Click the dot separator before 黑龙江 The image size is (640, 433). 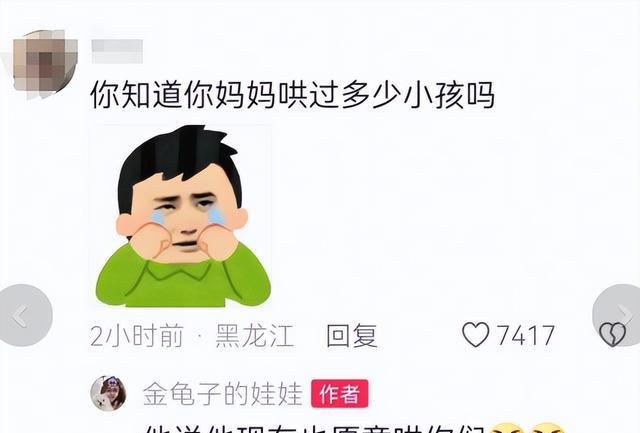199,336
